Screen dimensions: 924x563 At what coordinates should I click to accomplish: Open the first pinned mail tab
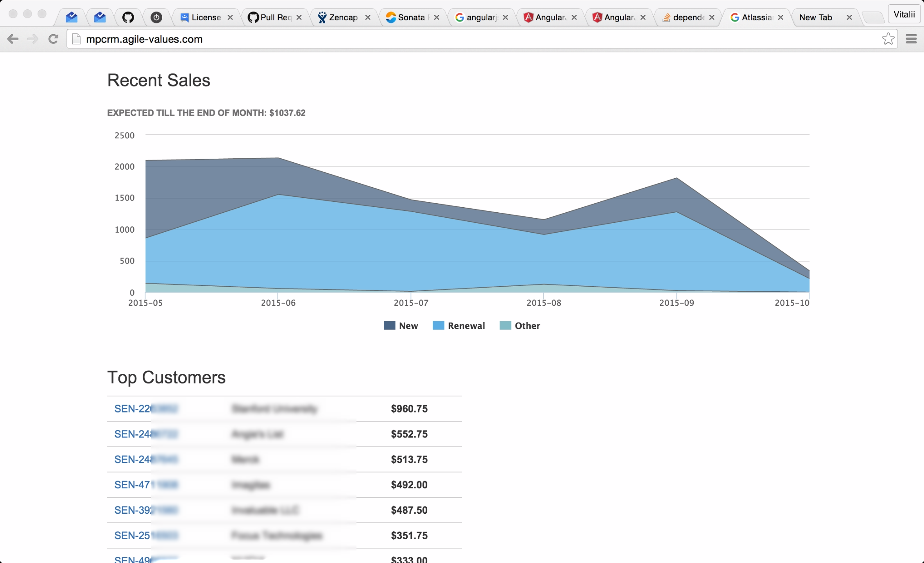tap(72, 17)
